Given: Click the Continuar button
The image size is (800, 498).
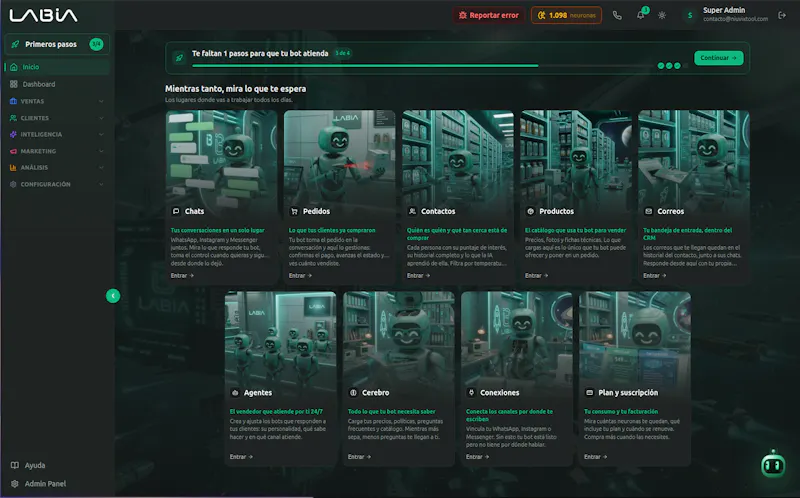Looking at the screenshot, I should tap(718, 58).
